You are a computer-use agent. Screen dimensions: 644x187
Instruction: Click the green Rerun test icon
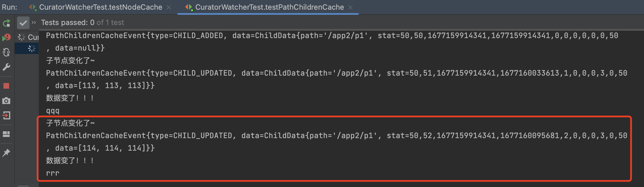click(6, 23)
